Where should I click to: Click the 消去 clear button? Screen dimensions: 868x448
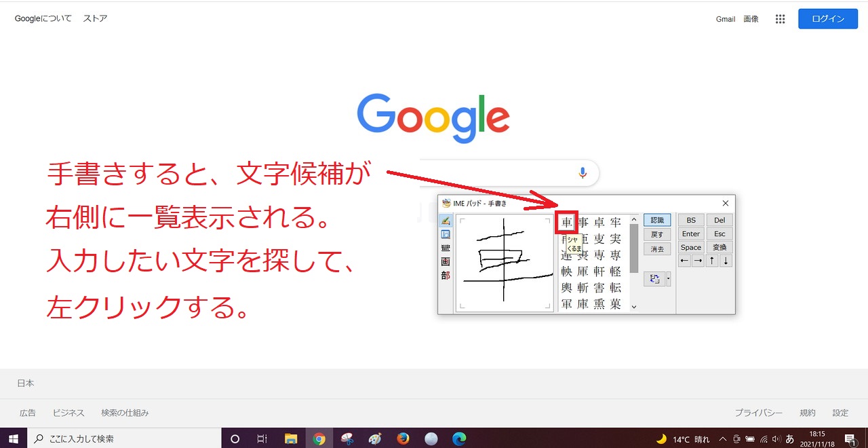point(657,249)
